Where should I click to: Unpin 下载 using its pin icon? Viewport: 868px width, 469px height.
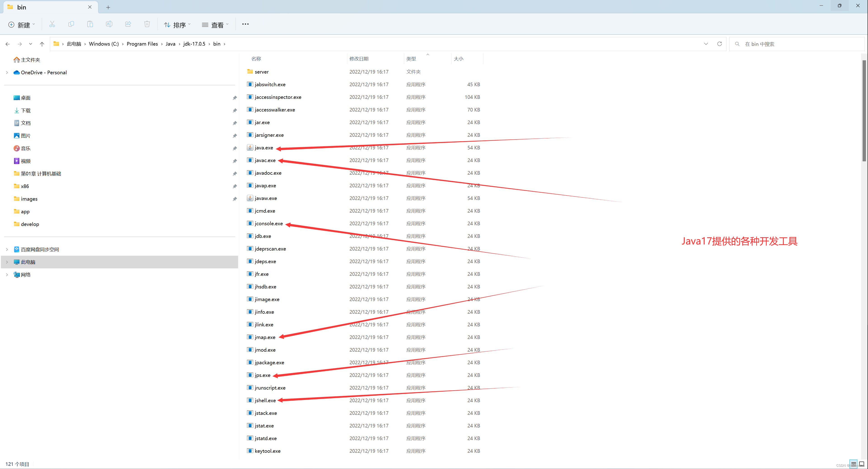[235, 110]
